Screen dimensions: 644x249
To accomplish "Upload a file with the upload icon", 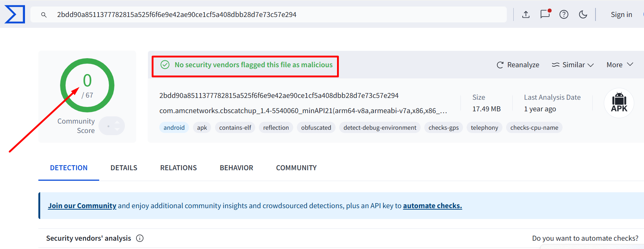I will 526,14.
